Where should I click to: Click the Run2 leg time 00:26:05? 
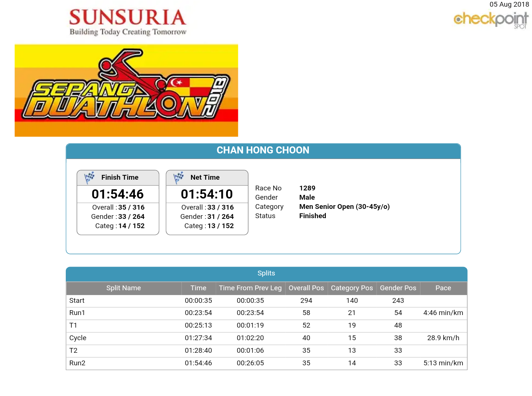[250, 363]
